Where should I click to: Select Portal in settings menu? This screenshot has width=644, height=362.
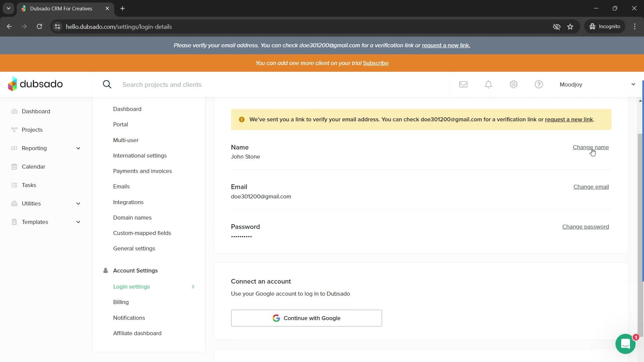click(120, 124)
